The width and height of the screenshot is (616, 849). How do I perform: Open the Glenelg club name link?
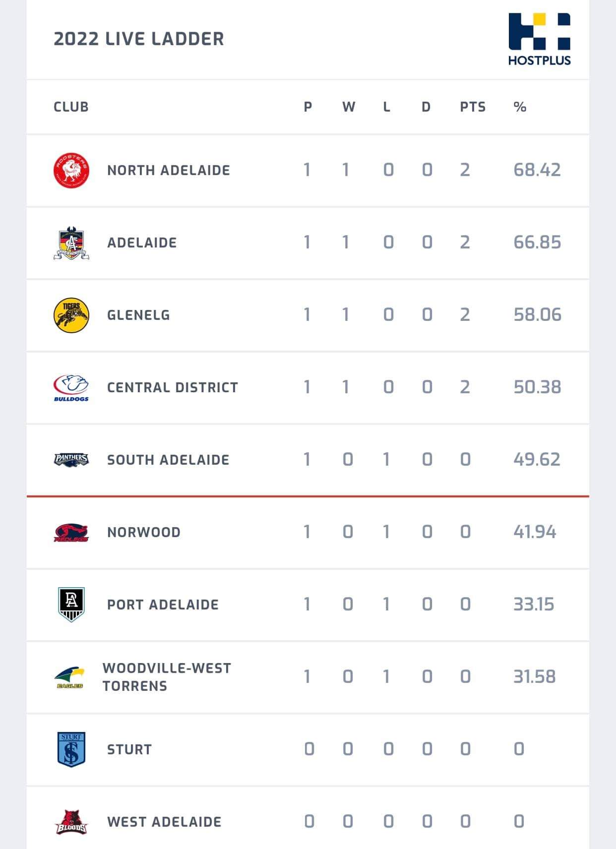pyautogui.click(x=138, y=315)
